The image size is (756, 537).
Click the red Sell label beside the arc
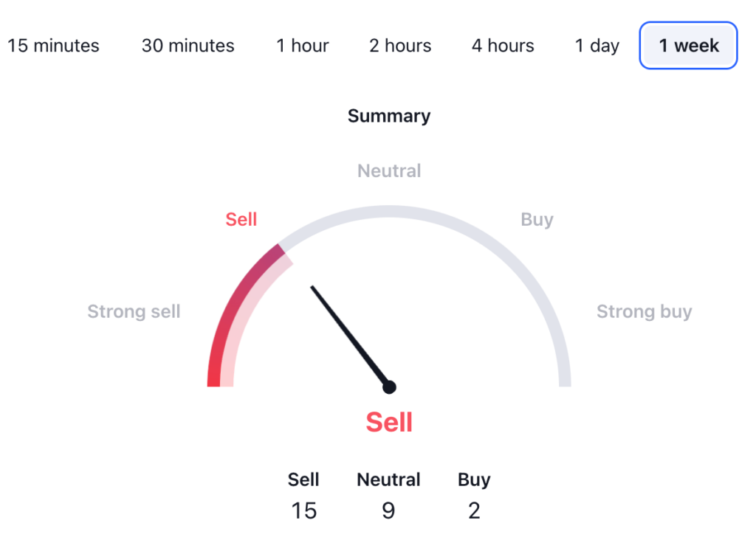(x=241, y=219)
